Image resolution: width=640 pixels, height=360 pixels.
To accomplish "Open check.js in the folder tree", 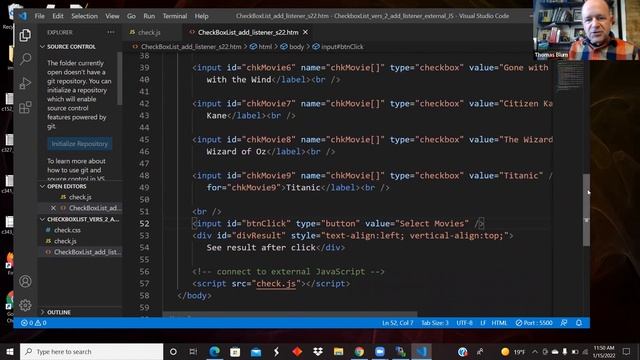I will coord(65,241).
